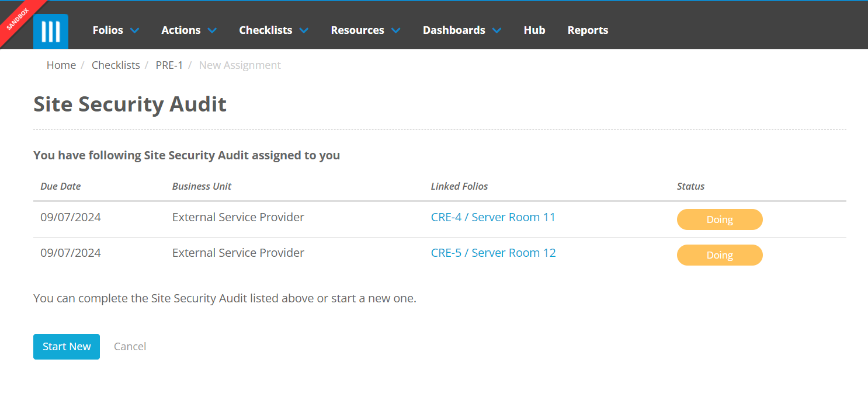Open the Dashboards dropdown arrow
The image size is (868, 401).
497,30
